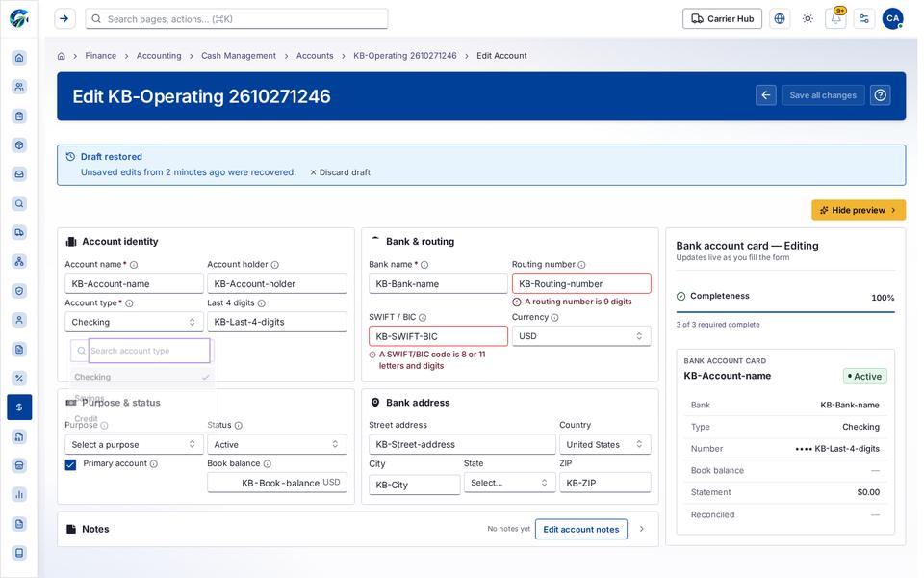Viewport: 924px width, 578px height.
Task: Open the State Select dropdown
Action: point(509,483)
